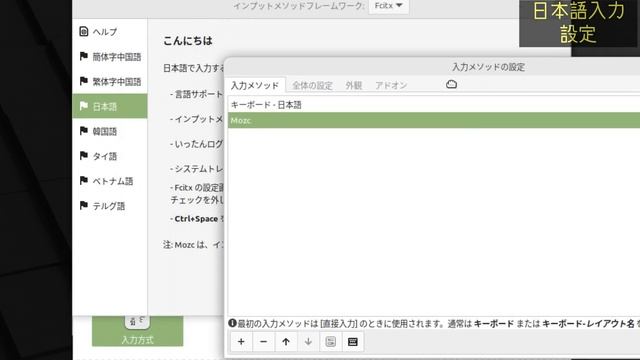Click flag icon next to 簡体字中国語
This screenshot has height=360, width=640.
[84, 56]
